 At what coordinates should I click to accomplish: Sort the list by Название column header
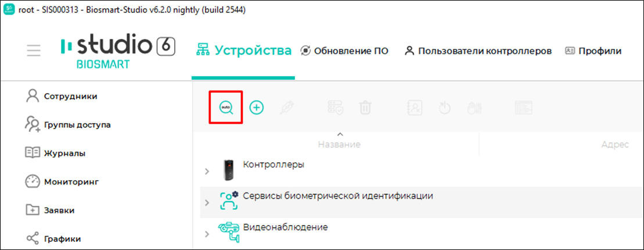tap(339, 144)
